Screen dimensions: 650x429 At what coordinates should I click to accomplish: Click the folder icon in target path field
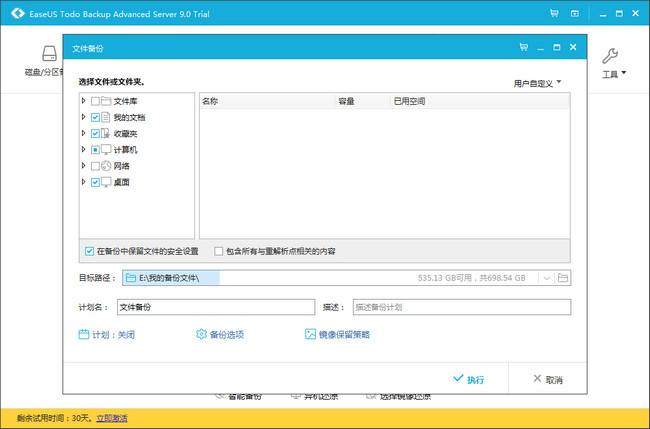tap(131, 278)
